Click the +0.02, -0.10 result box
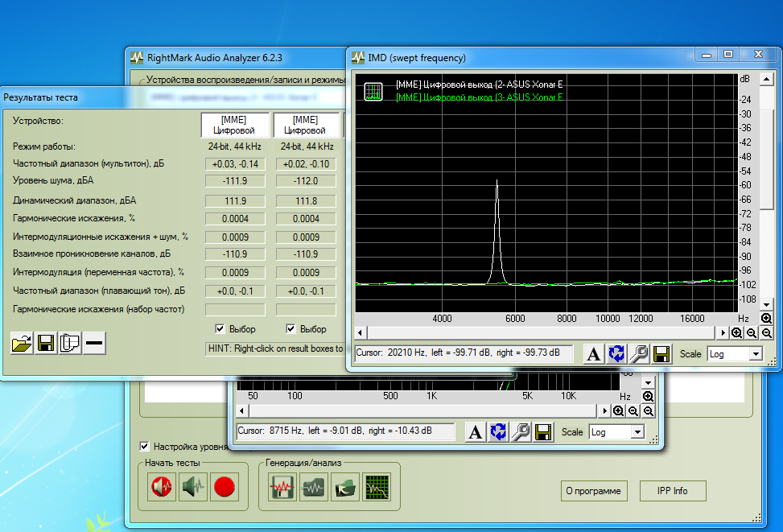Viewport: 783px width, 532px height. point(306,164)
